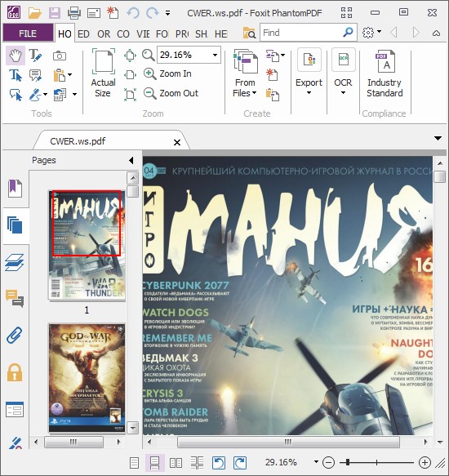
Task: Switch to the COMMENT ribbon tab
Action: [x=123, y=33]
